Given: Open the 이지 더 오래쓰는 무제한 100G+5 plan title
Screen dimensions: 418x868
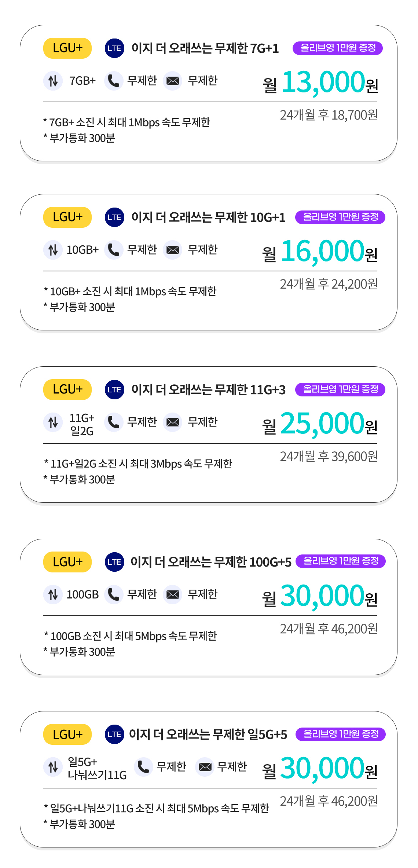Looking at the screenshot, I should tap(211, 562).
